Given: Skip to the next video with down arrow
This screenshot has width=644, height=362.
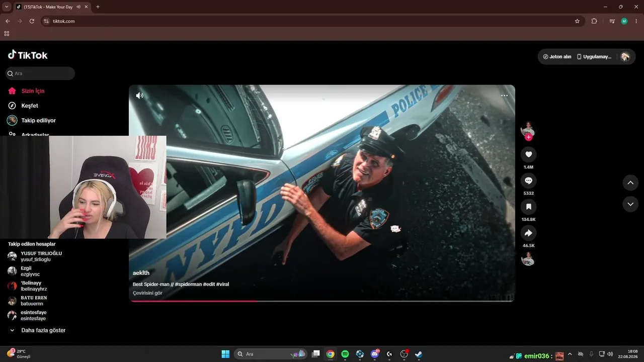Looking at the screenshot, I should [630, 204].
